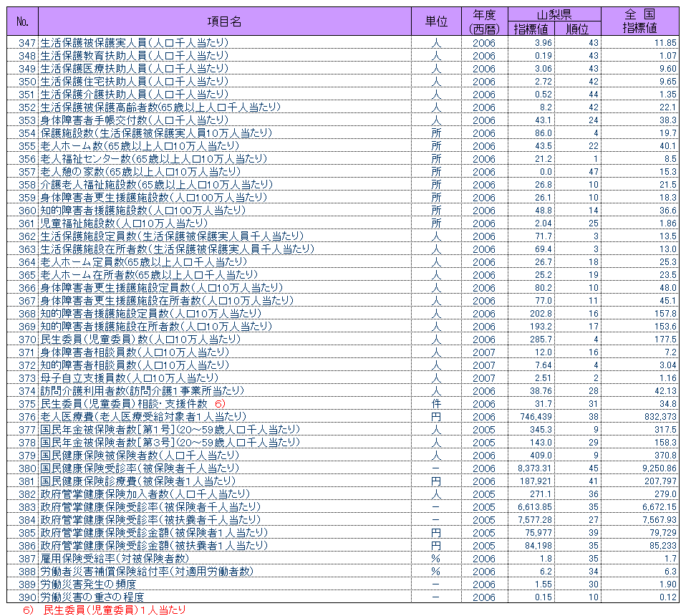
Task: Open item 385 受診金額(被保険者1人当たり) link
Action: [x=153, y=533]
